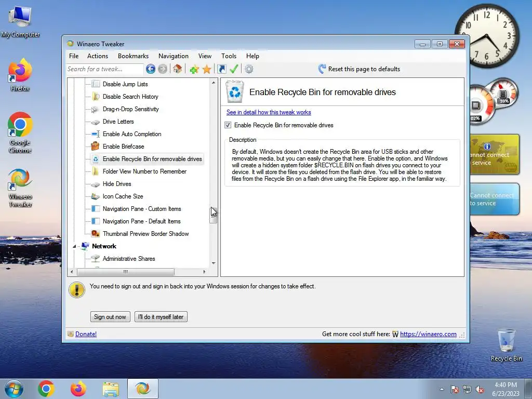Open the Bookmarks menu
Screen dimensions: 532x399
(134, 56)
